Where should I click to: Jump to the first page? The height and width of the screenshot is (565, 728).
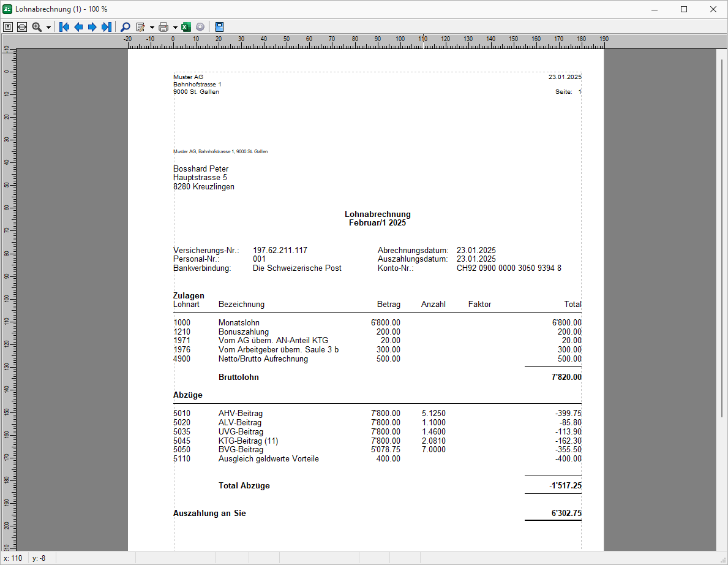(64, 27)
